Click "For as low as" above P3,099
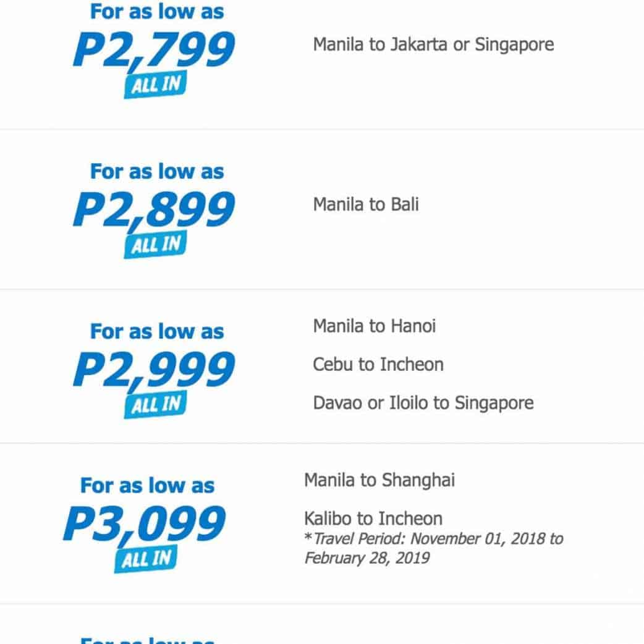The width and height of the screenshot is (644, 644). 147,486
